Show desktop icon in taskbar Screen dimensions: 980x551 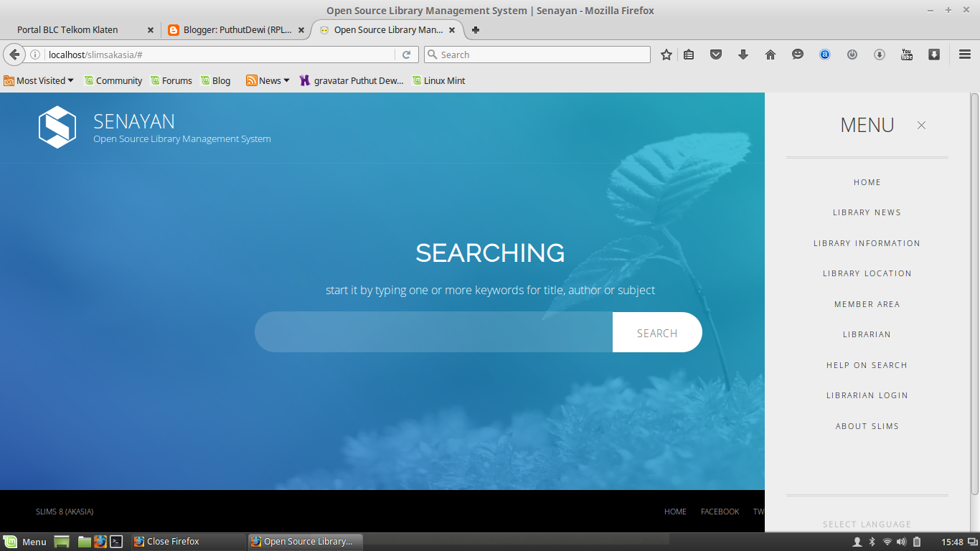[62, 542]
